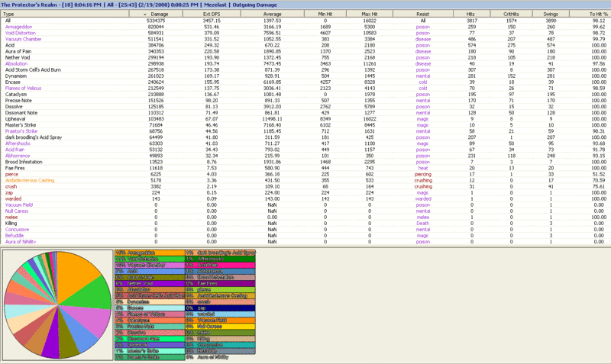Click the purple Nether Void legend swatch
This screenshot has width=611, height=364.
point(150,283)
